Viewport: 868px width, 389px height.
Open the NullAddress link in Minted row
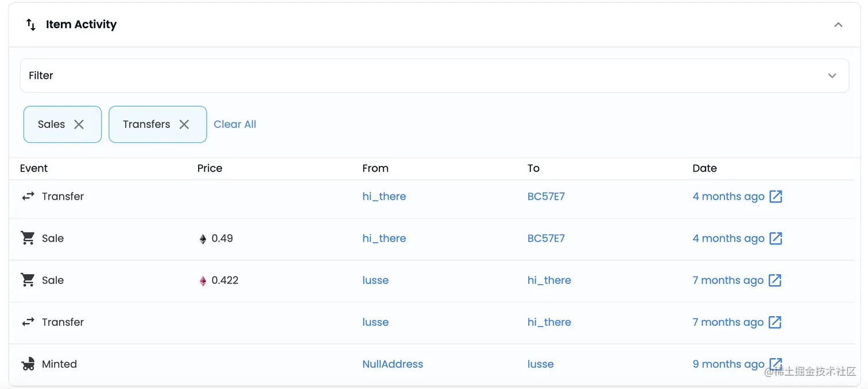pos(393,364)
